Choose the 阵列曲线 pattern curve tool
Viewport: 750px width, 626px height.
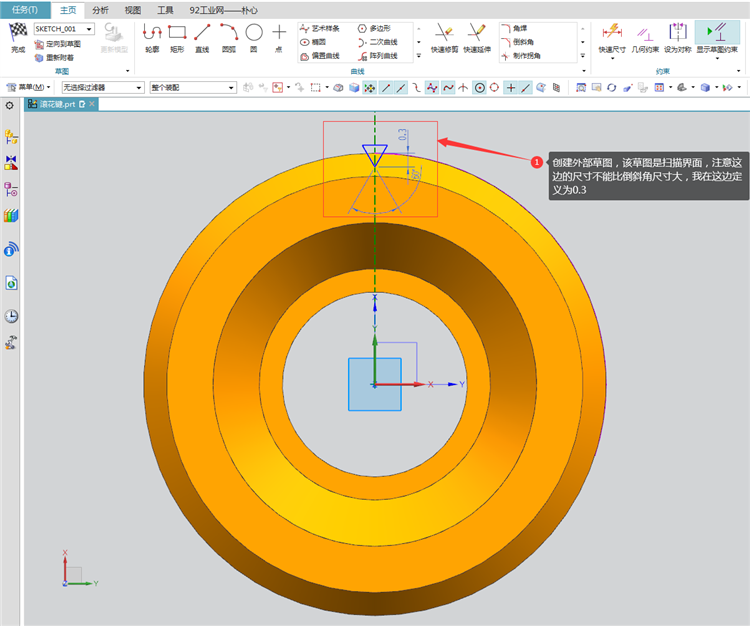pos(377,56)
